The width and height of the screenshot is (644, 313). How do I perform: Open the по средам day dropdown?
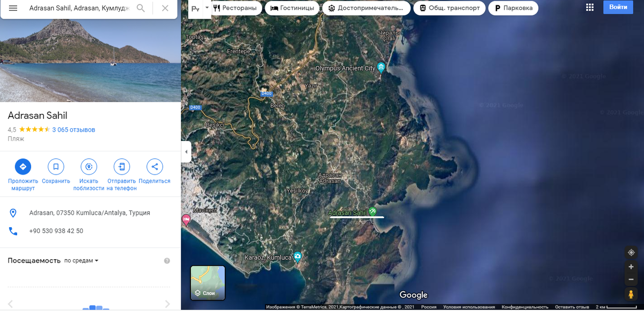[x=82, y=260]
